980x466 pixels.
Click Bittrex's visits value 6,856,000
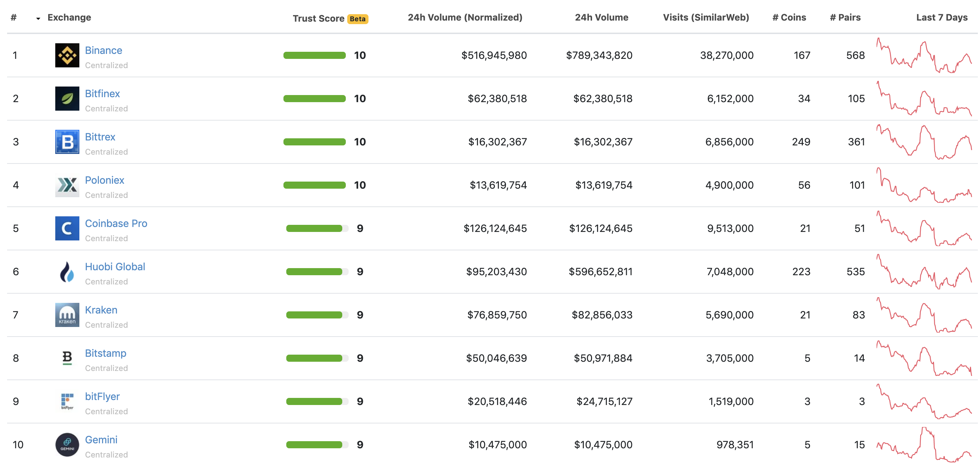click(x=729, y=142)
